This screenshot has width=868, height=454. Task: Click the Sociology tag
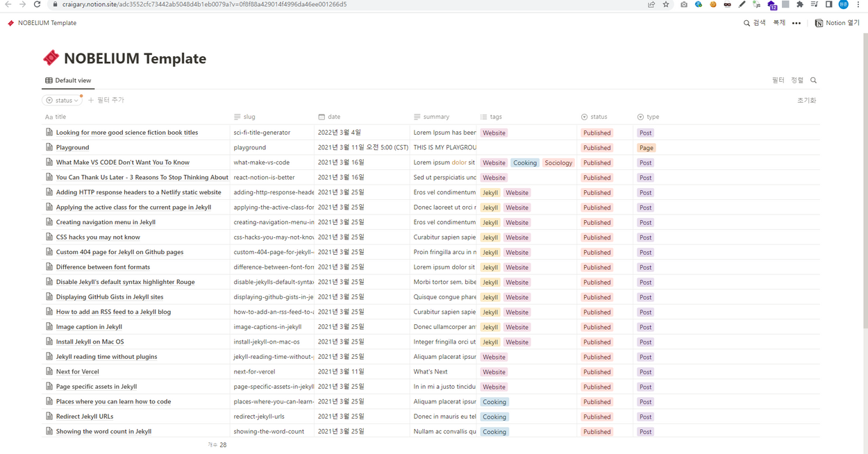tap(558, 163)
